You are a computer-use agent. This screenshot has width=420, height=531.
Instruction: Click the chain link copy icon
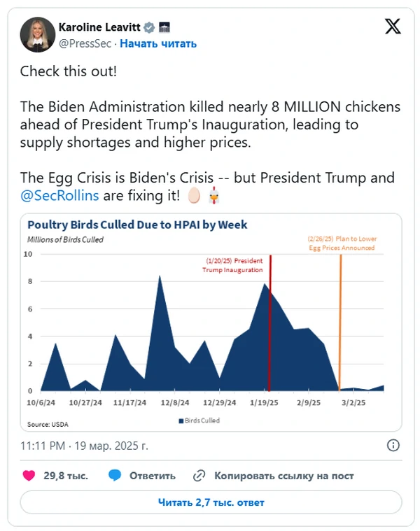pos(199,476)
